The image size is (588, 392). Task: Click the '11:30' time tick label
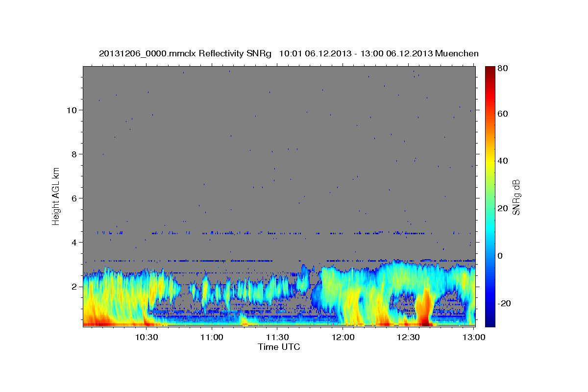coord(277,338)
